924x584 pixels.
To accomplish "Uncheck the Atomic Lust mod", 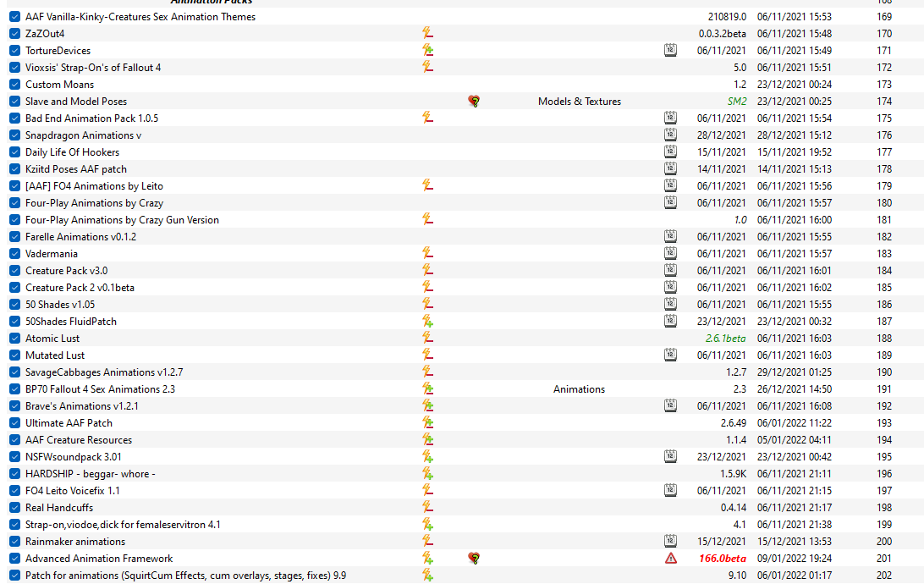I will 14,339.
